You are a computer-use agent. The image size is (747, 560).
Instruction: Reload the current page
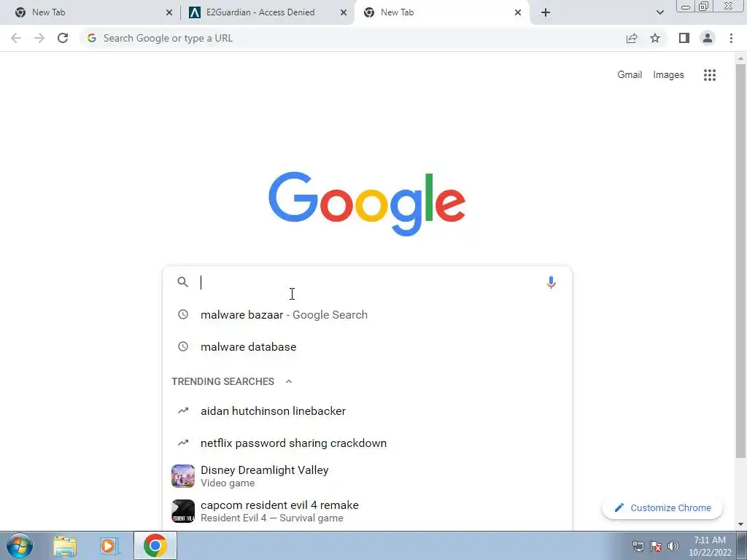tap(63, 38)
